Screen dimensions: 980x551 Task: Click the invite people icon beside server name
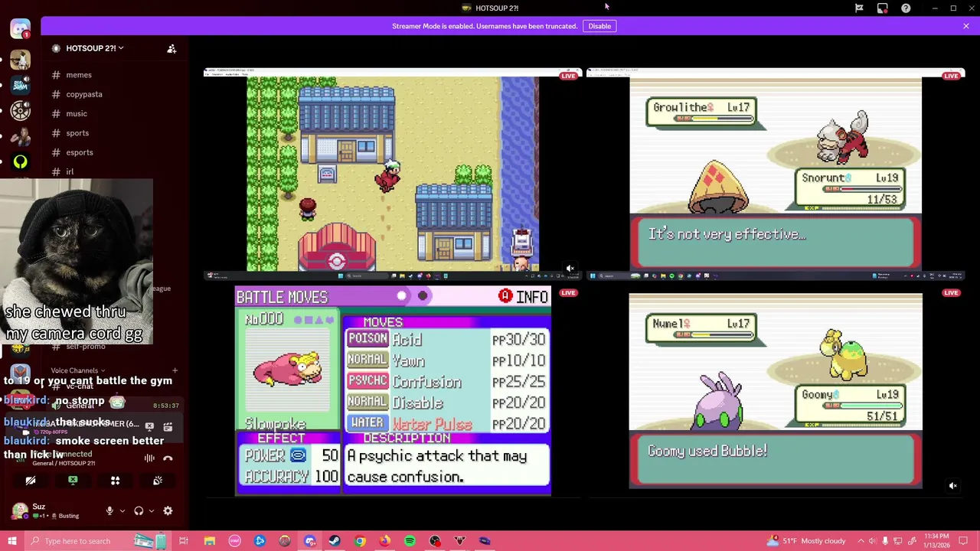click(171, 48)
